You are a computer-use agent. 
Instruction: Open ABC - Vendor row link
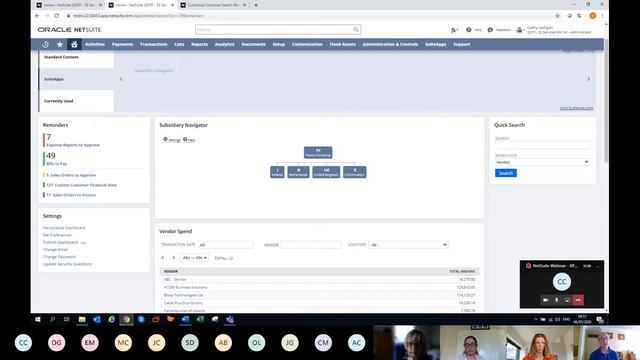175,280
